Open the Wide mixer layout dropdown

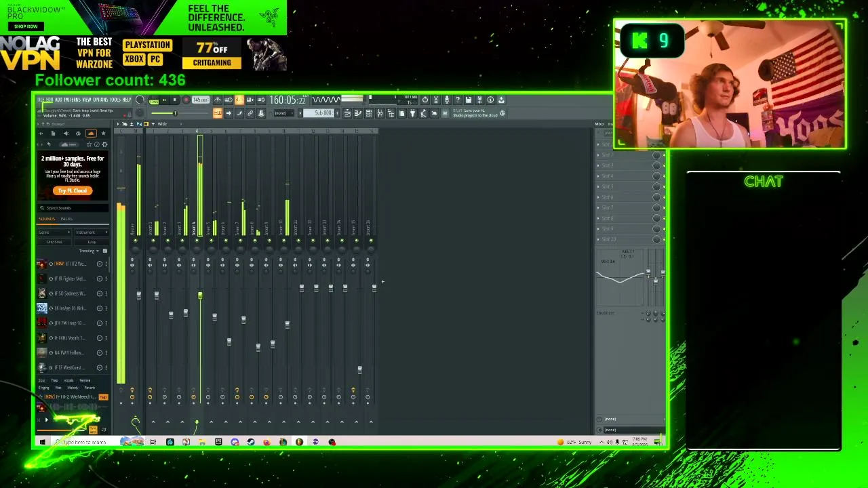pos(163,124)
